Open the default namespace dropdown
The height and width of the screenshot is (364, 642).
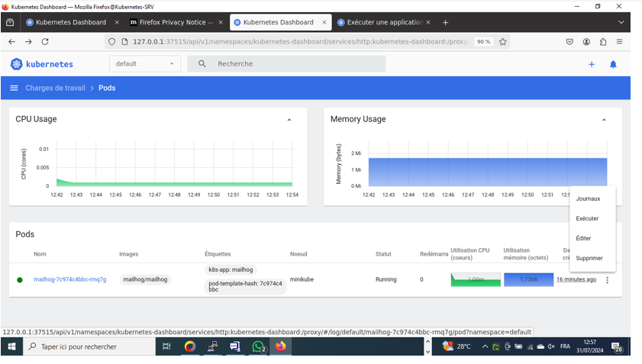click(x=144, y=64)
